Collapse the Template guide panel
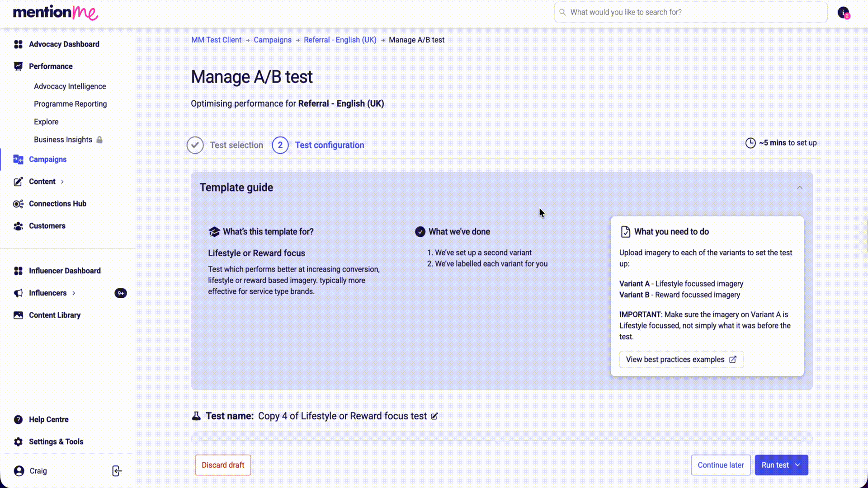The width and height of the screenshot is (868, 488). click(800, 188)
